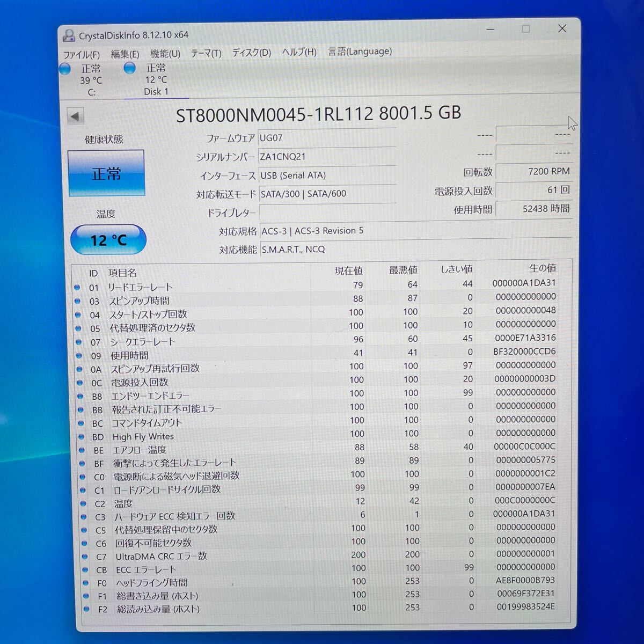Click the 正常 health status button
Viewport: 644px width, 644px height.
pyautogui.click(x=106, y=173)
